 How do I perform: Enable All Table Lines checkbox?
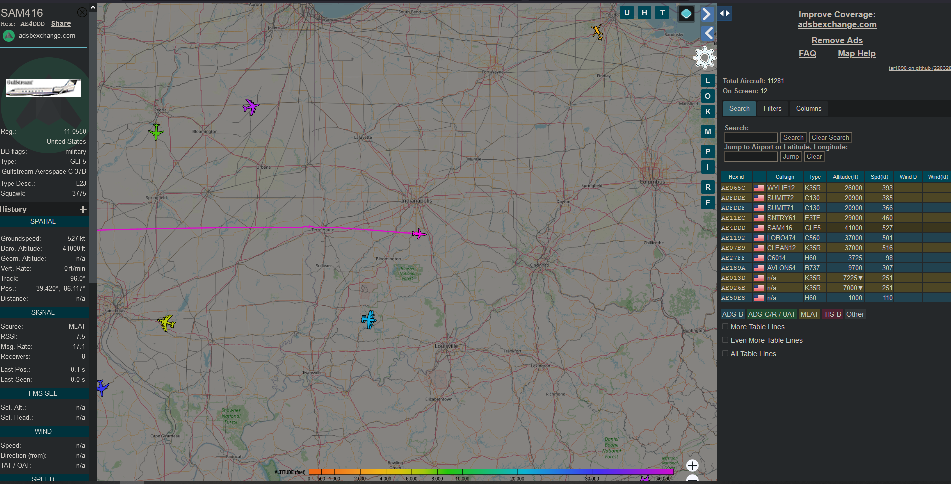tap(725, 354)
